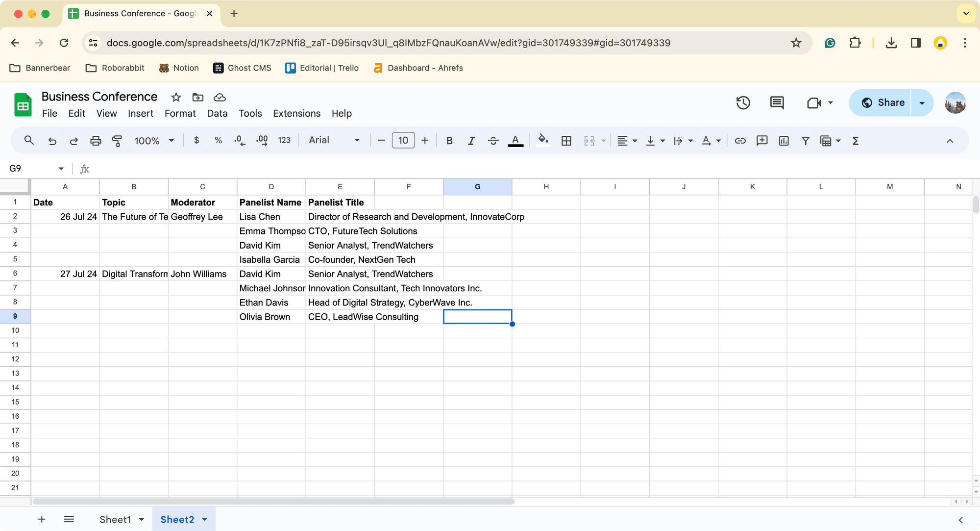The width and height of the screenshot is (980, 531).
Task: Toggle italic formatting
Action: click(x=471, y=140)
